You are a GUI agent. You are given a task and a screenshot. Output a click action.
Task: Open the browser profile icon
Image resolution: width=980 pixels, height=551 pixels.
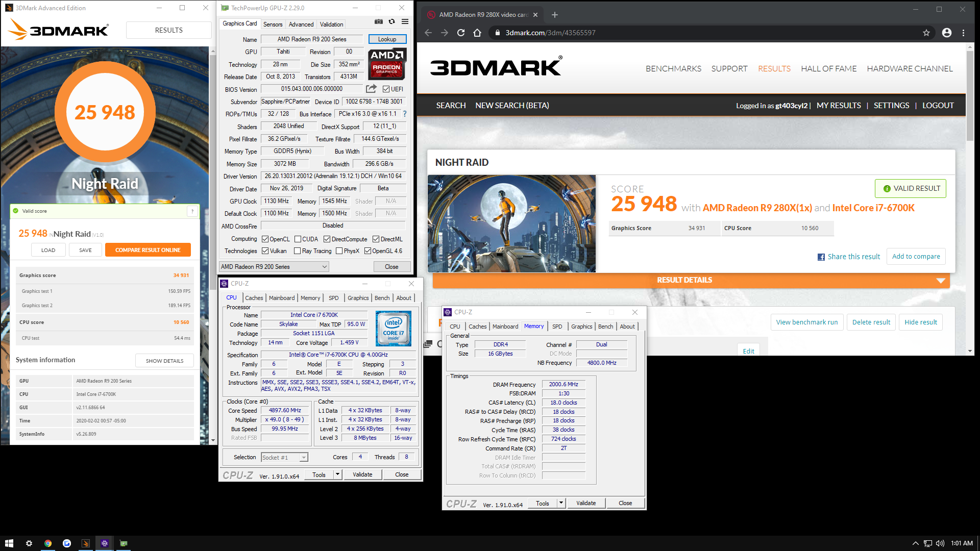947,33
